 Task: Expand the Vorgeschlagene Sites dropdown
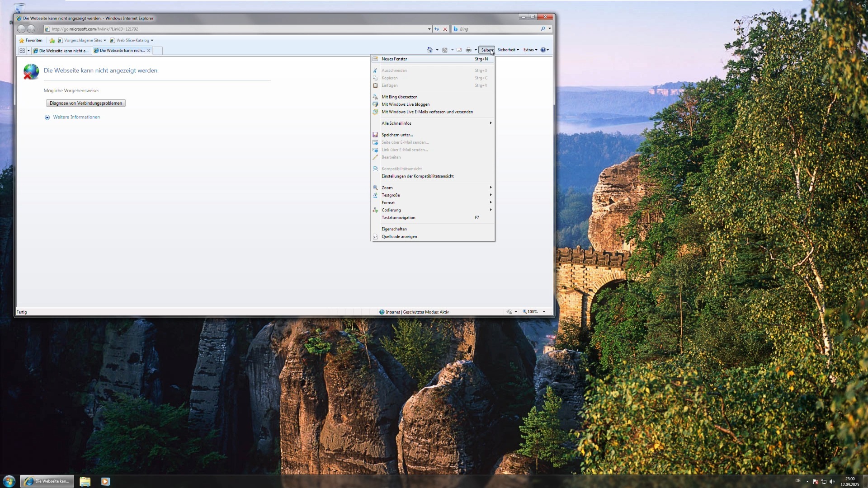tap(105, 40)
